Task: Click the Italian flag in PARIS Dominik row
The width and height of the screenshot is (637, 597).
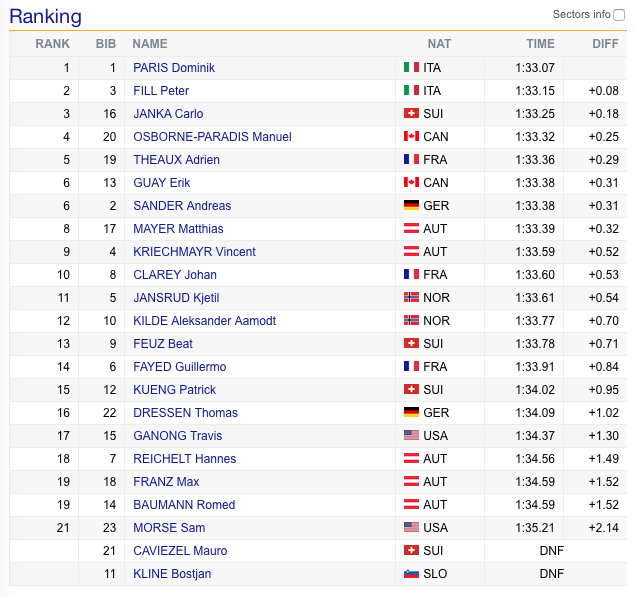Action: click(x=411, y=67)
